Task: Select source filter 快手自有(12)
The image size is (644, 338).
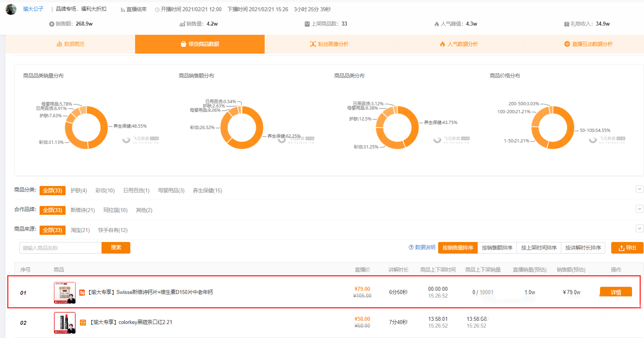Action: (x=113, y=230)
